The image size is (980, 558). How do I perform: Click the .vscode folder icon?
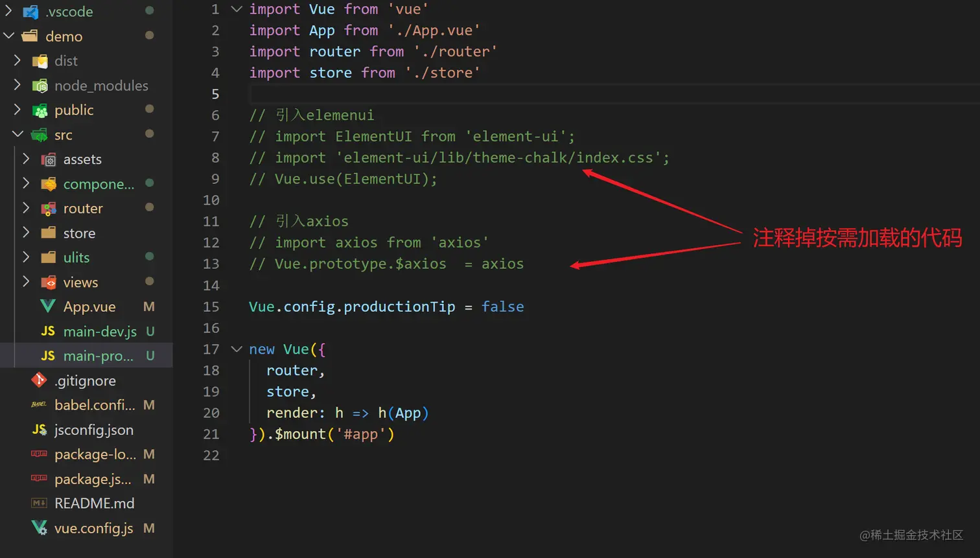coord(30,12)
